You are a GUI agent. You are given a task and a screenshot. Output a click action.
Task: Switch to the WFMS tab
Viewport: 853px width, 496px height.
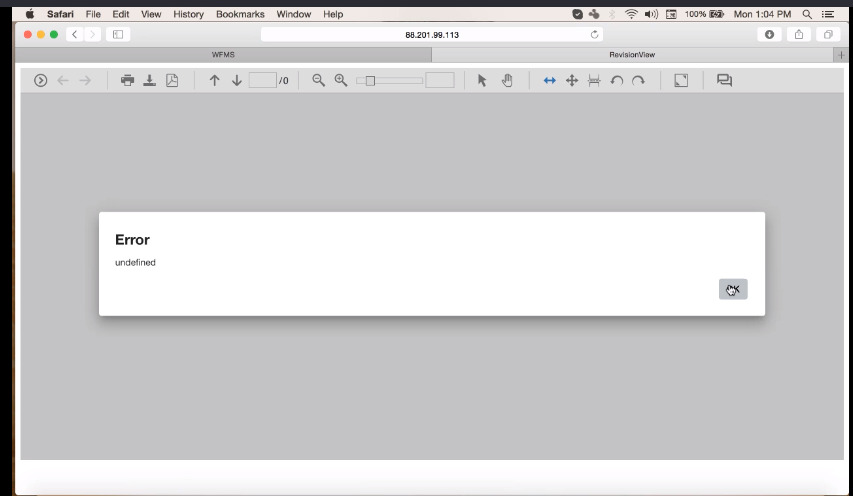[x=223, y=55]
